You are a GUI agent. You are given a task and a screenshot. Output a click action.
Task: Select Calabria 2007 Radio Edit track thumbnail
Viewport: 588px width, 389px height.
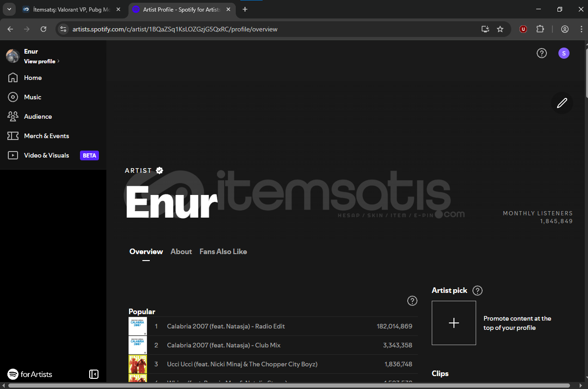pos(137,326)
